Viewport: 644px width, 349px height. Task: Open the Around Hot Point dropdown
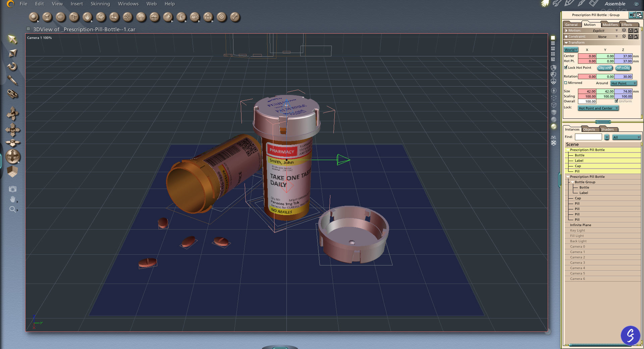click(623, 83)
